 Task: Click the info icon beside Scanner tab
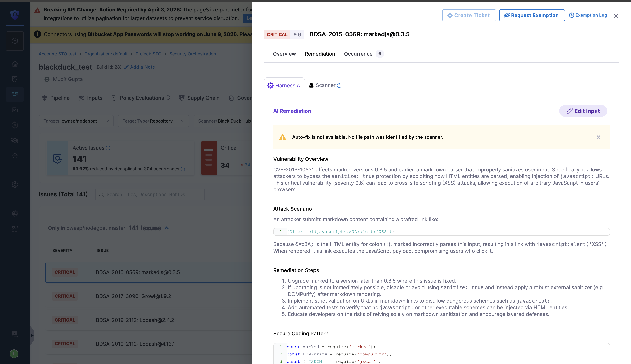pos(339,86)
